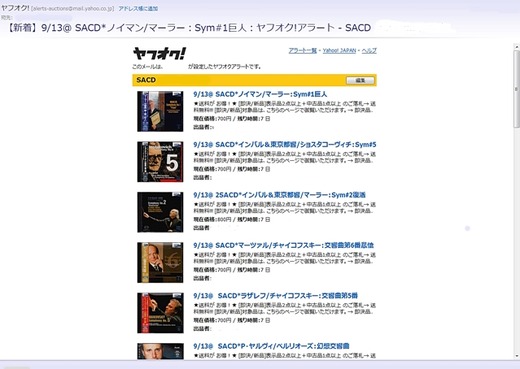Viewport: 520px width, 369px height.
Task: Open the アラート一覧 link
Action: pos(302,51)
